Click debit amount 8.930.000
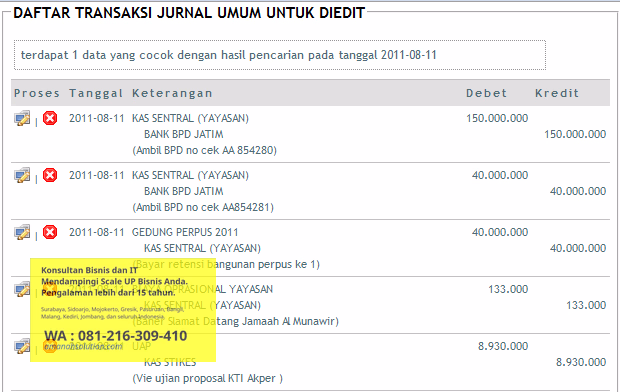This screenshot has height=392, width=620. [x=503, y=346]
